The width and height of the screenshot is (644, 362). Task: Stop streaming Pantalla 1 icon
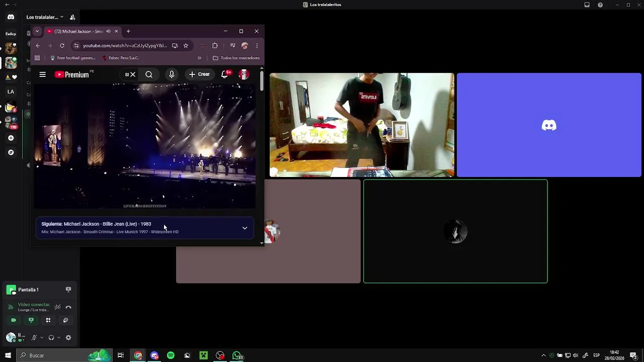(68, 290)
